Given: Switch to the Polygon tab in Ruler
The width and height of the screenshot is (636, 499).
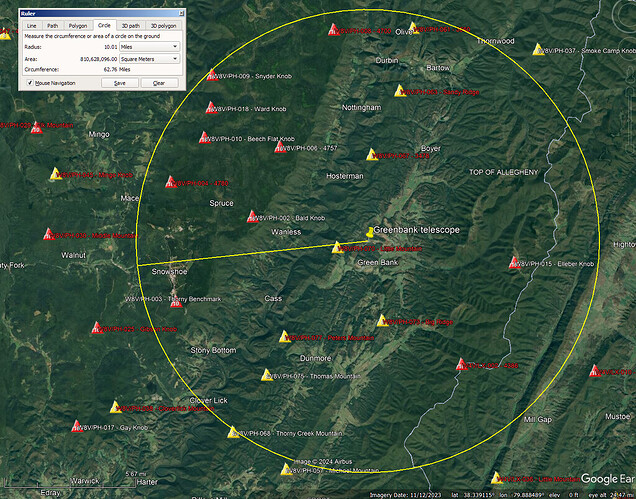Looking at the screenshot, I should (78, 26).
